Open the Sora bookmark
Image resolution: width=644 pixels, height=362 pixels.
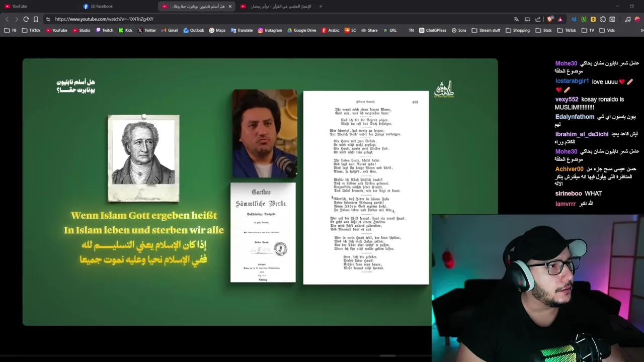tap(459, 30)
